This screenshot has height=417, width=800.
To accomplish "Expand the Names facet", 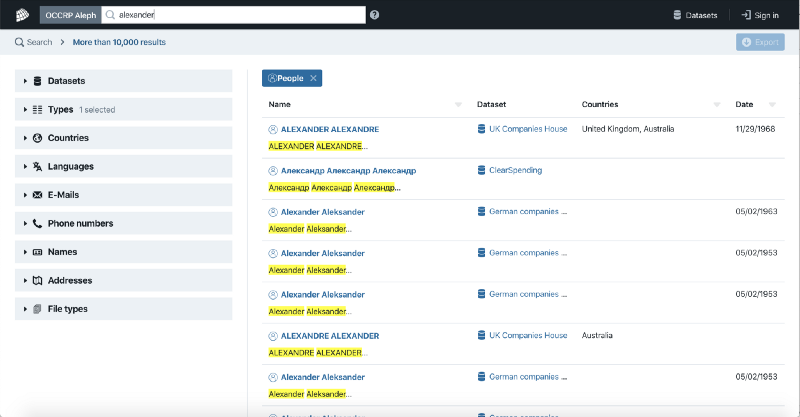I will pyautogui.click(x=123, y=252).
